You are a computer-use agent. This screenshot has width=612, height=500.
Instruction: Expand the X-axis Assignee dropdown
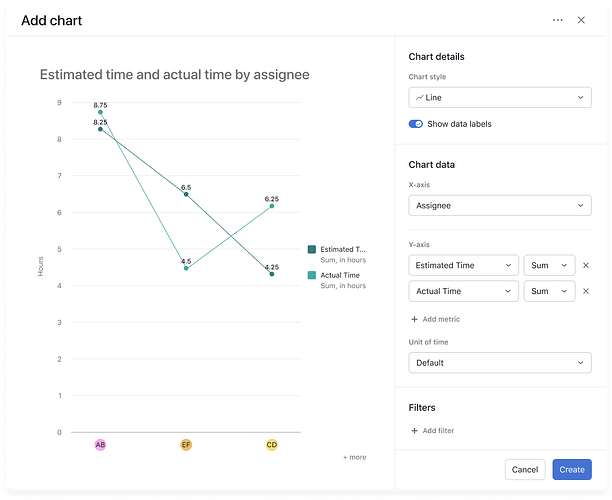tap(500, 205)
